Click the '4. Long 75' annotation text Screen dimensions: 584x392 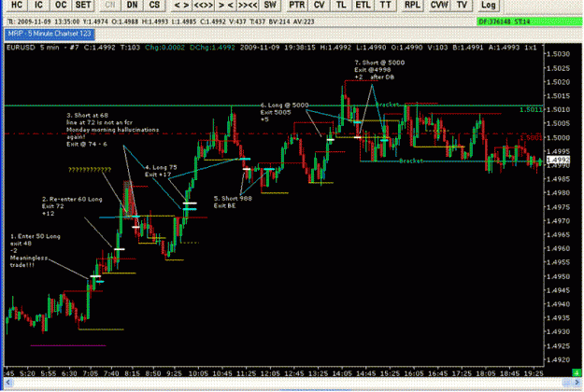[x=161, y=167]
